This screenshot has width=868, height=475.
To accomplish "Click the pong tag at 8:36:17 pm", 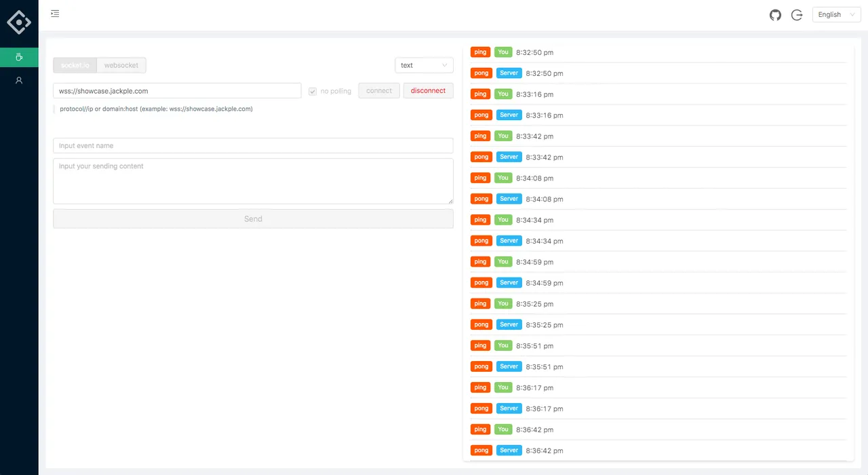I will tap(481, 408).
